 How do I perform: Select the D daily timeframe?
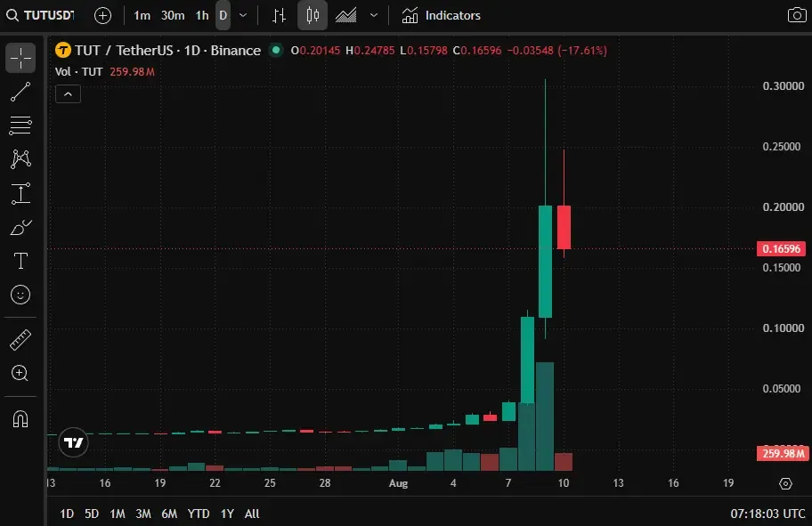223,15
